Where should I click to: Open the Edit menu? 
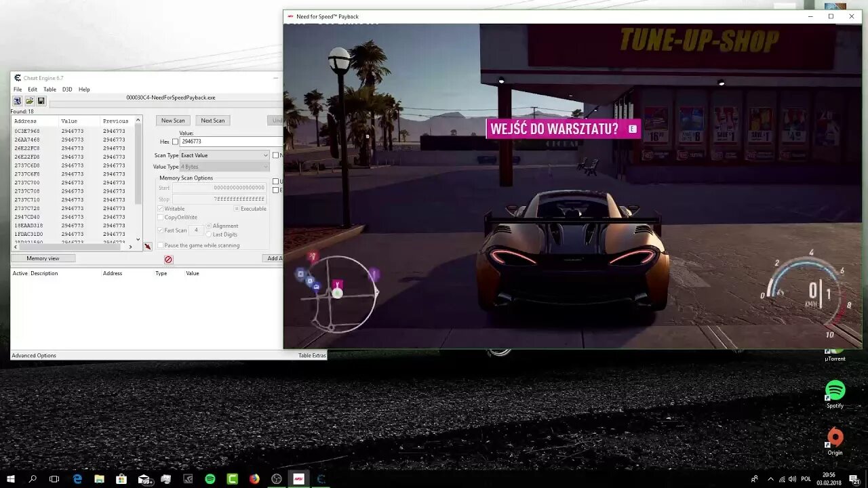pyautogui.click(x=33, y=89)
